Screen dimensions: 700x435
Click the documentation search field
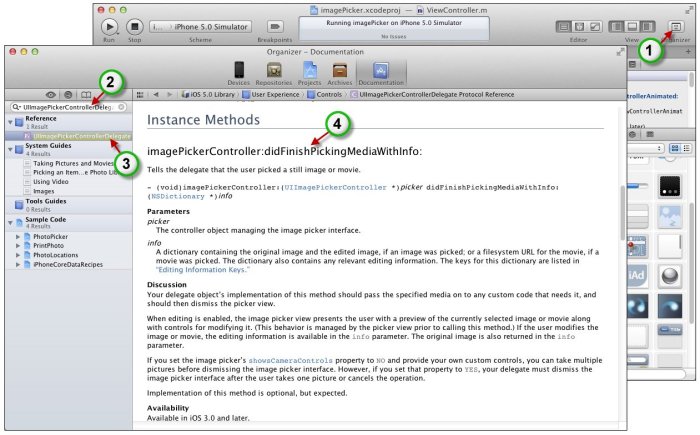click(68, 107)
